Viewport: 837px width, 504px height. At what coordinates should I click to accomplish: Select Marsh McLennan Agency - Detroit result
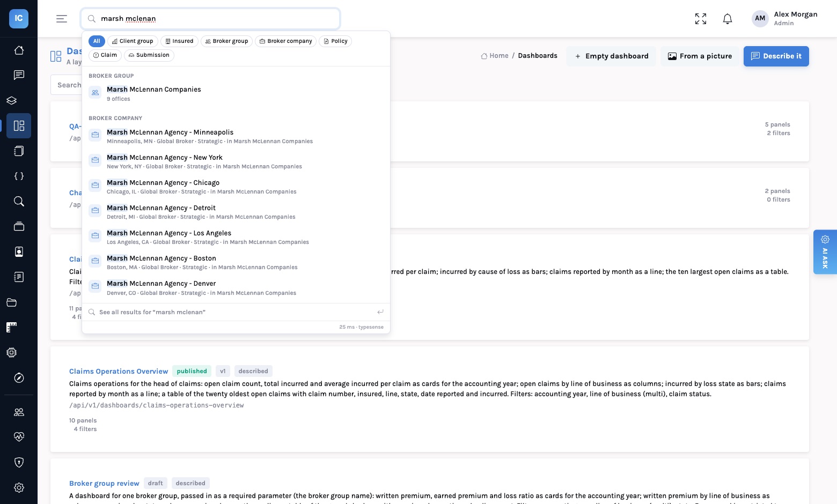click(x=236, y=212)
